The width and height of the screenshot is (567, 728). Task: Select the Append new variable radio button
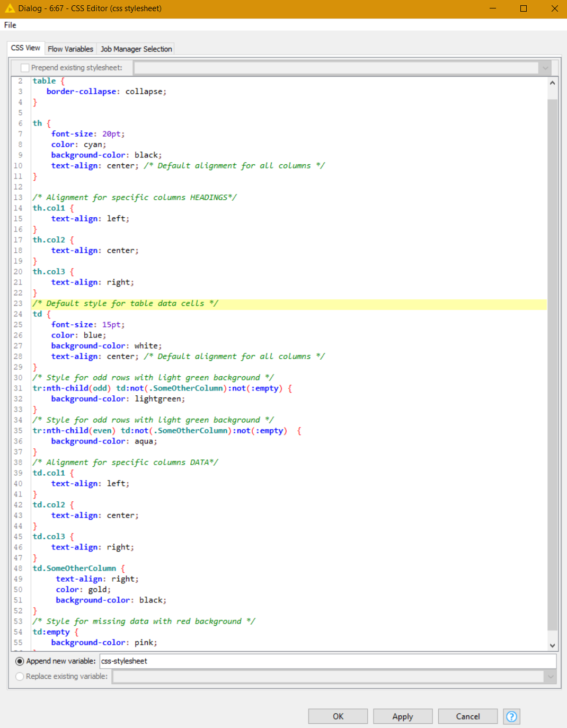point(20,661)
